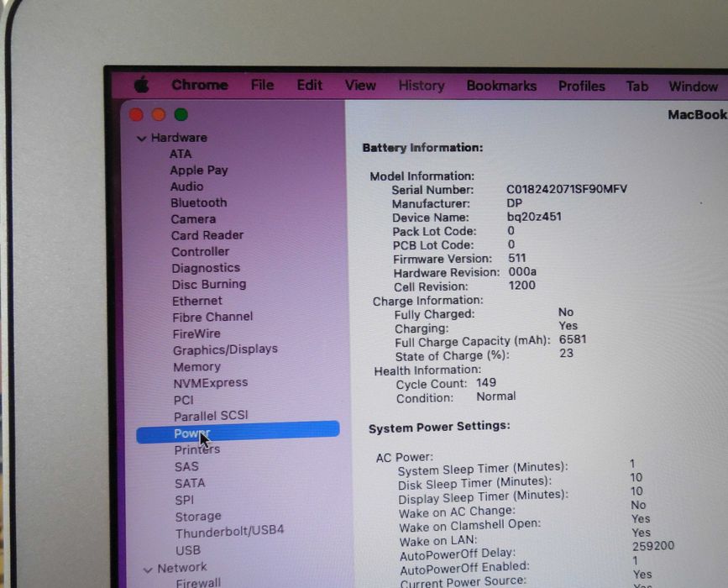Image resolution: width=728 pixels, height=588 pixels.
Task: Select Bluetooth in the sidebar
Action: (199, 202)
